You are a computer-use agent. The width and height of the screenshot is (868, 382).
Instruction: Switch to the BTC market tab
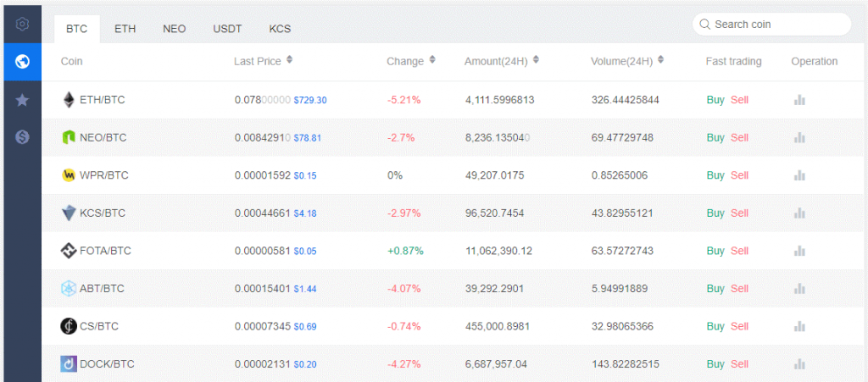tap(77, 30)
